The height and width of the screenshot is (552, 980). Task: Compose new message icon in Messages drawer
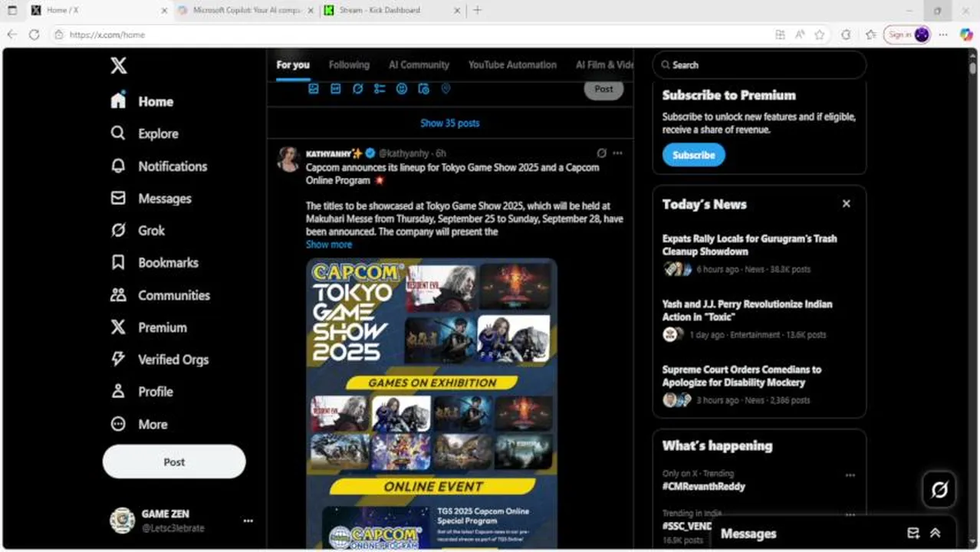pyautogui.click(x=913, y=534)
